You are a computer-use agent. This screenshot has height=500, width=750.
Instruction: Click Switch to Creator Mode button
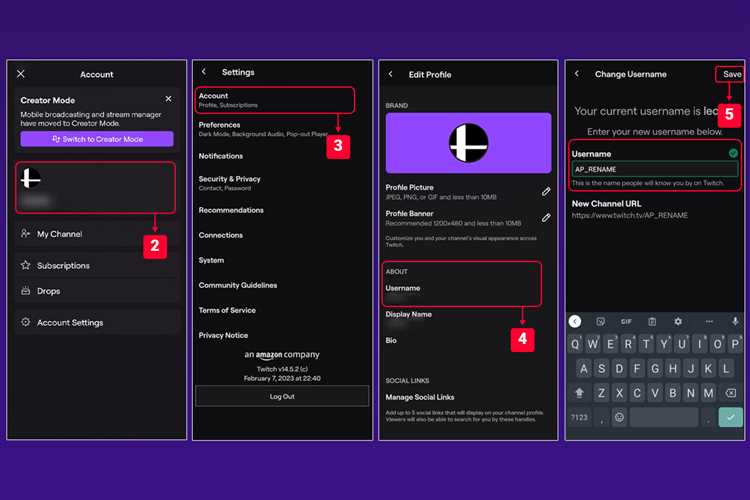coord(97,139)
